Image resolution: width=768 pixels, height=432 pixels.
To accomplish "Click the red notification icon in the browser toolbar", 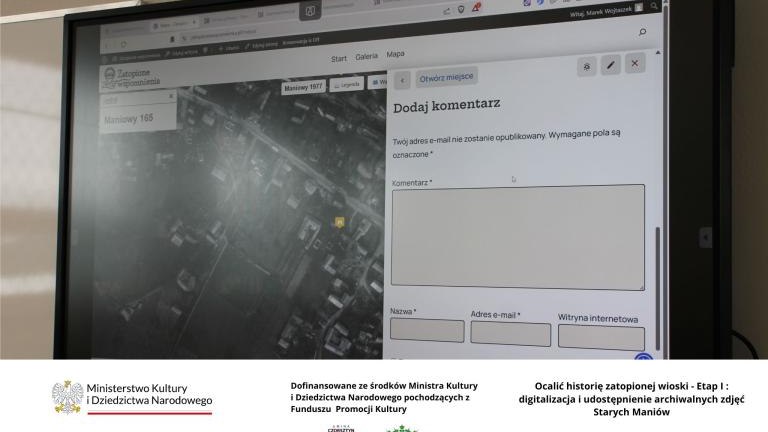I will pyautogui.click(x=476, y=8).
